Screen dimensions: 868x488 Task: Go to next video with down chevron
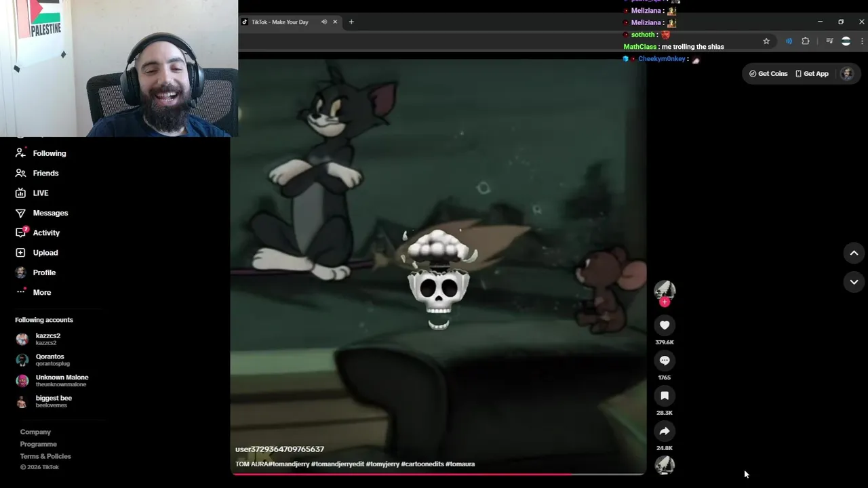(854, 282)
